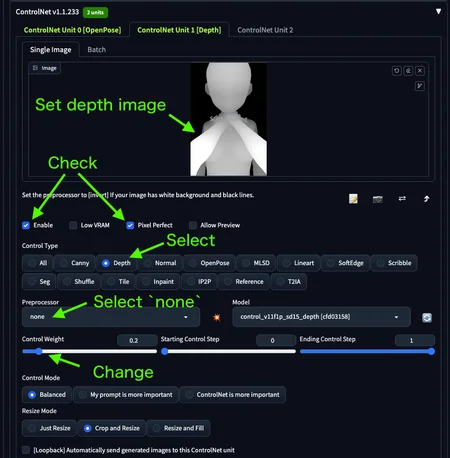
Task: Open the Preprocessor dropdown showing none
Action: [111, 317]
